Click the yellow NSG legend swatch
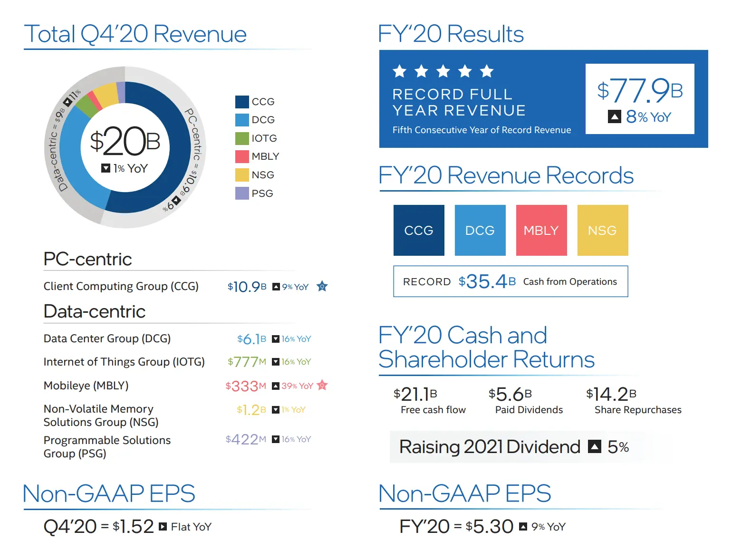 point(242,175)
